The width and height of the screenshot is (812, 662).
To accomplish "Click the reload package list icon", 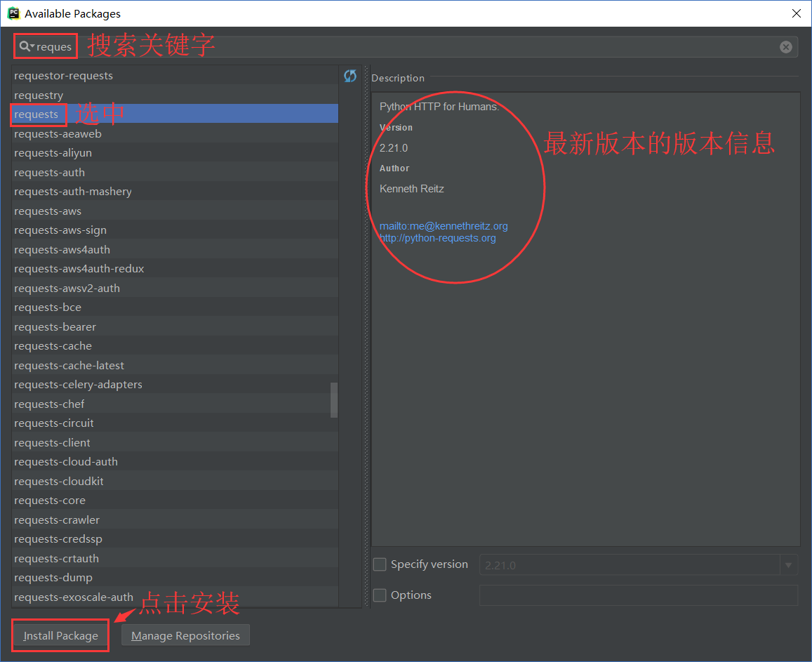I will (350, 76).
